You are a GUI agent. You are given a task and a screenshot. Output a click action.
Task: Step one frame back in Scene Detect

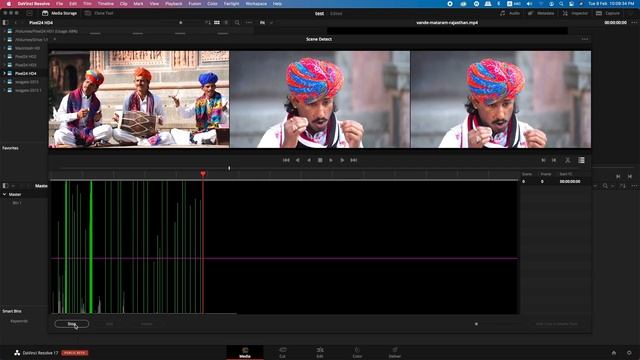point(298,160)
